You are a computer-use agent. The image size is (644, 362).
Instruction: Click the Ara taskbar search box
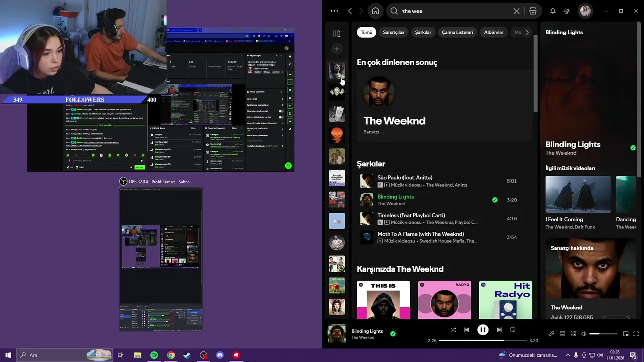pos(64,355)
